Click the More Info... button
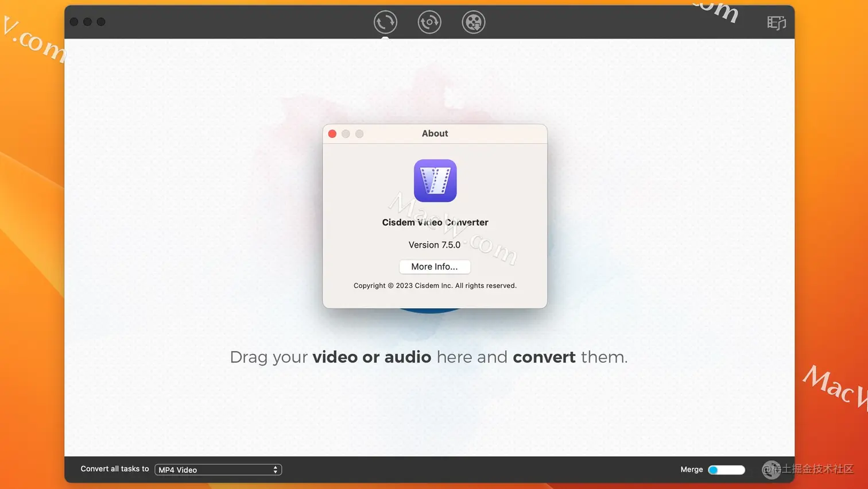 click(x=435, y=267)
